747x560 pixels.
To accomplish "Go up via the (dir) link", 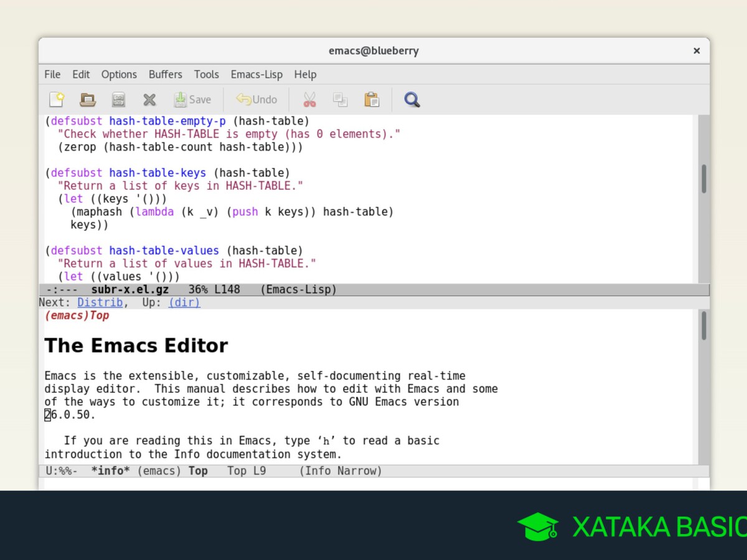I will [184, 302].
